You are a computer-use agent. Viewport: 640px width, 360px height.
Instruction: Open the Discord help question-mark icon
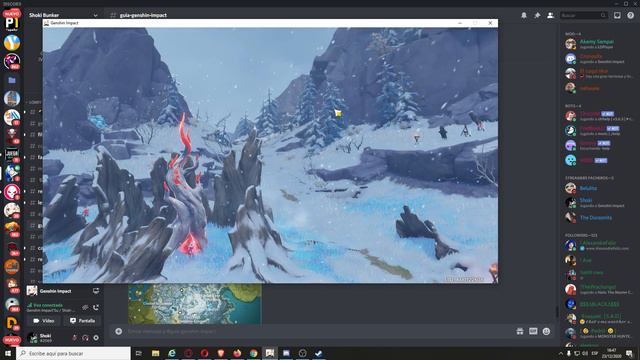coord(631,15)
